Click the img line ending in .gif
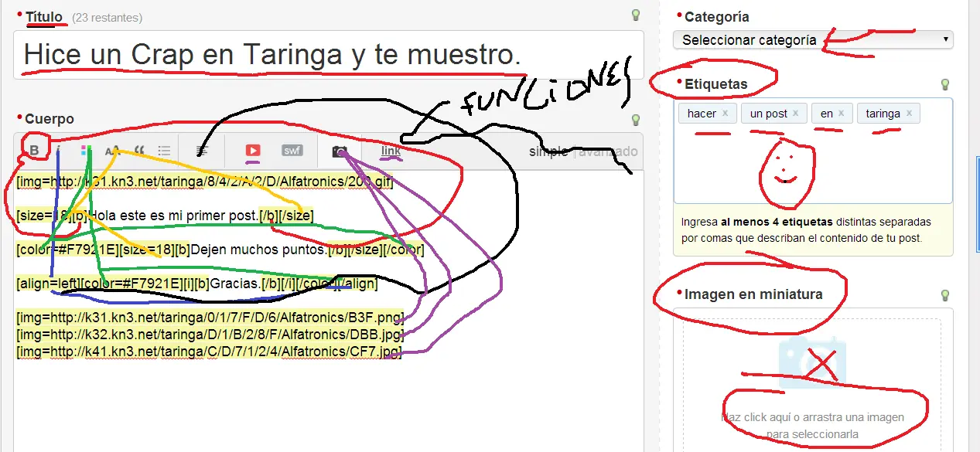Image resolution: width=980 pixels, height=452 pixels. [x=205, y=182]
